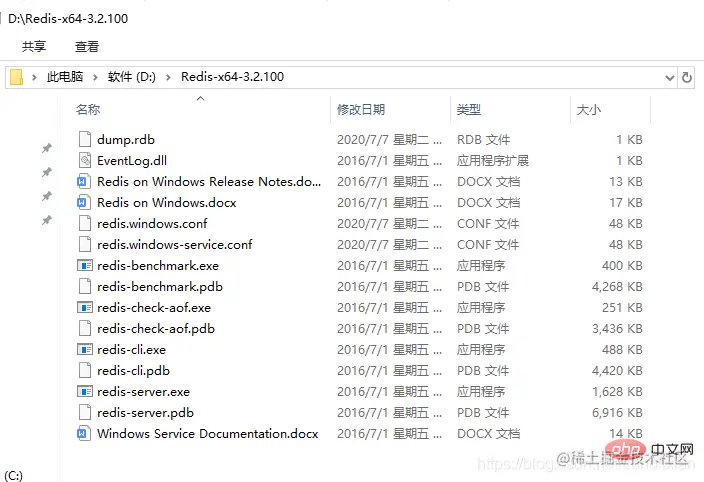Viewport: 704px width, 482px height.
Task: Select the file name redis.windows.conf
Action: 152,223
